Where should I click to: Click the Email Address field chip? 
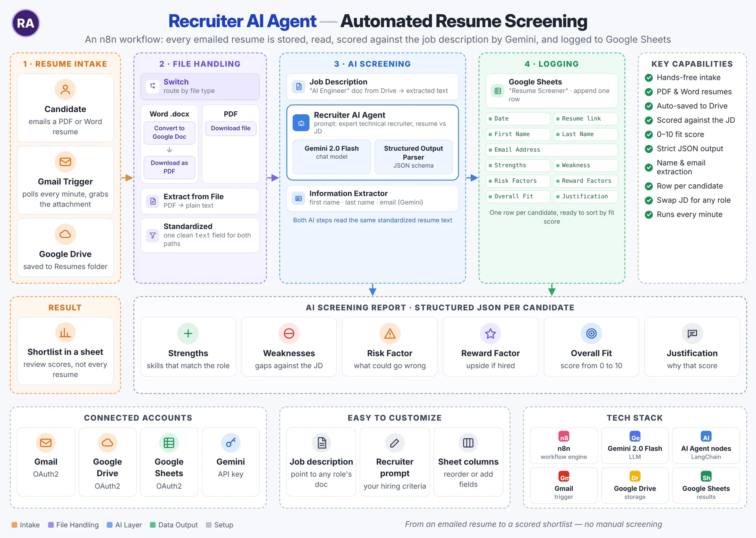[551, 150]
